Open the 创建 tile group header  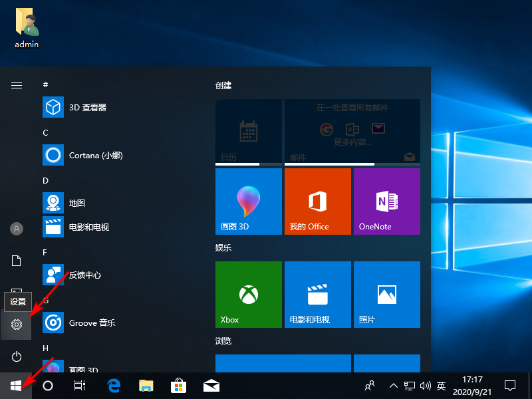coord(223,86)
